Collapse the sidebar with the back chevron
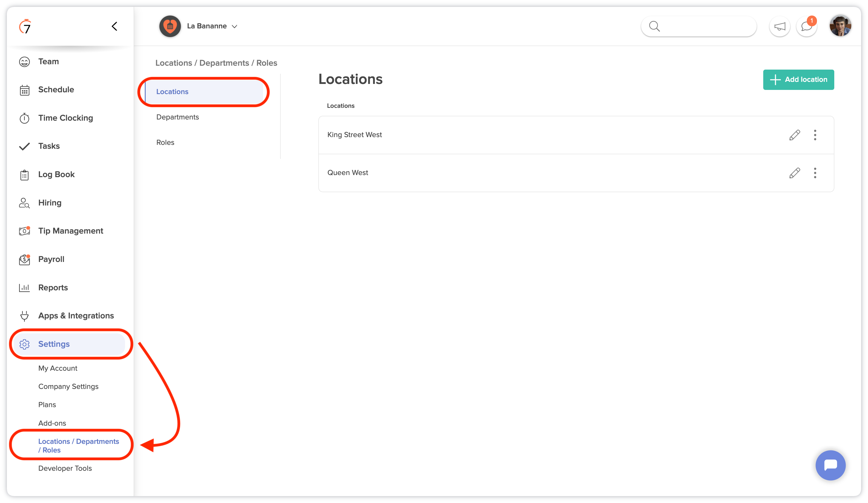The image size is (868, 503). pos(114,26)
